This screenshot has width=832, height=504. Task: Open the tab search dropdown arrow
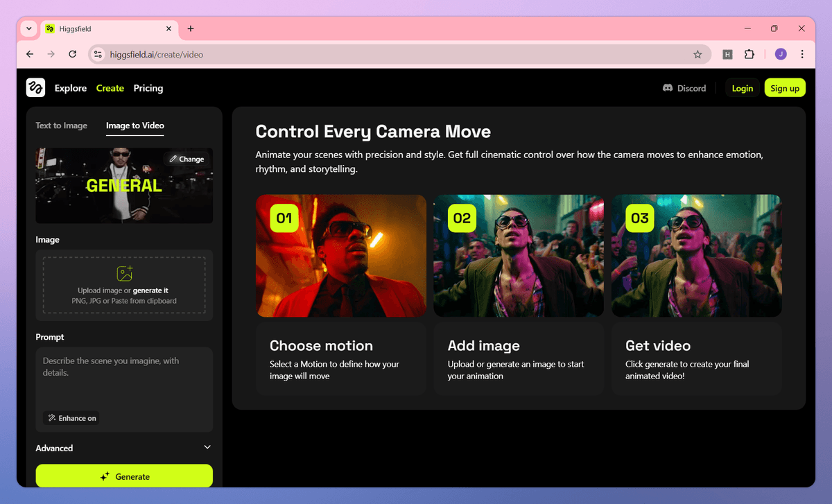(28, 28)
